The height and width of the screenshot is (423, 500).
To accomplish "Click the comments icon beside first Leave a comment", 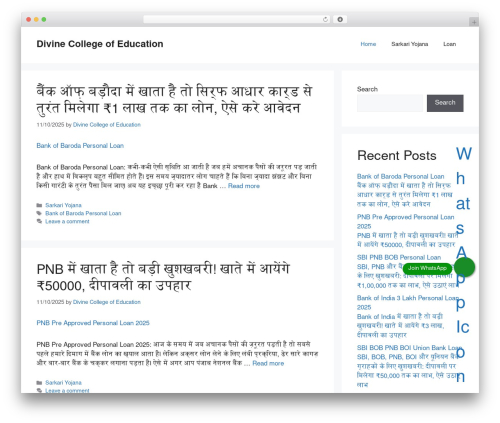I will click(x=39, y=221).
